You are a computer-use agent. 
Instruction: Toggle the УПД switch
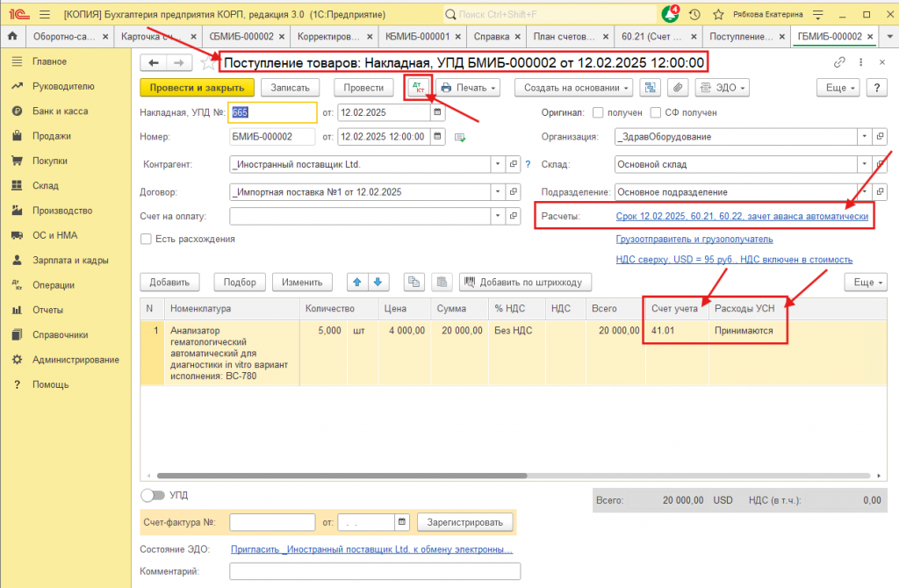[153, 496]
